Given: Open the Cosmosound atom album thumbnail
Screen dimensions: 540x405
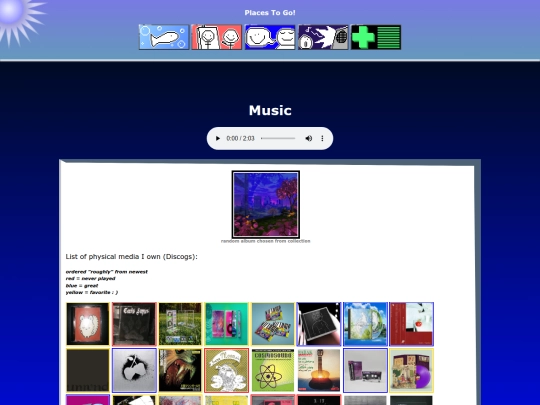Looking at the screenshot, I should click(x=273, y=371).
